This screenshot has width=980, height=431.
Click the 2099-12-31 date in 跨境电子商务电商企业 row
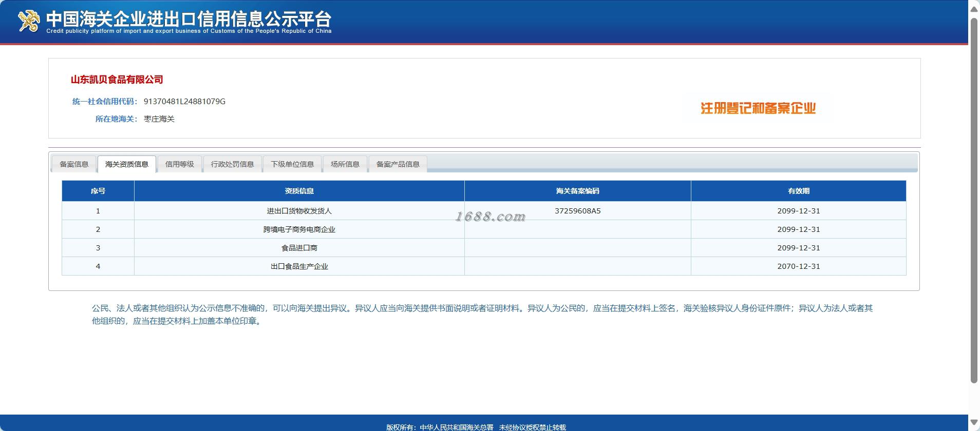[799, 229]
